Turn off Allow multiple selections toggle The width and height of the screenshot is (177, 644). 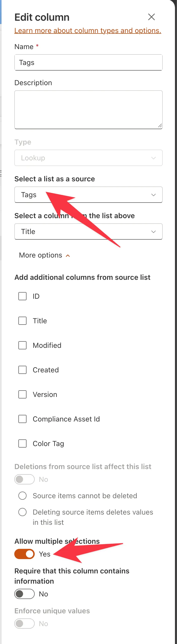pyautogui.click(x=24, y=554)
